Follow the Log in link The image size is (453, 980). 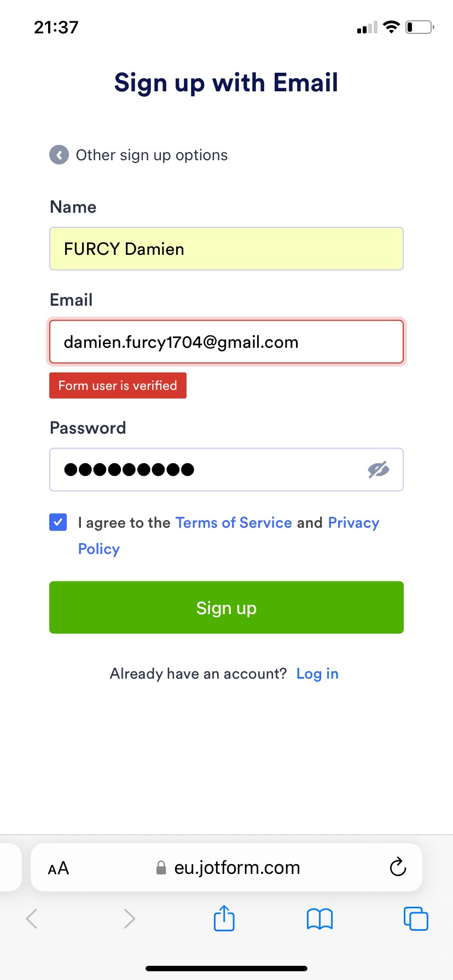click(x=317, y=674)
